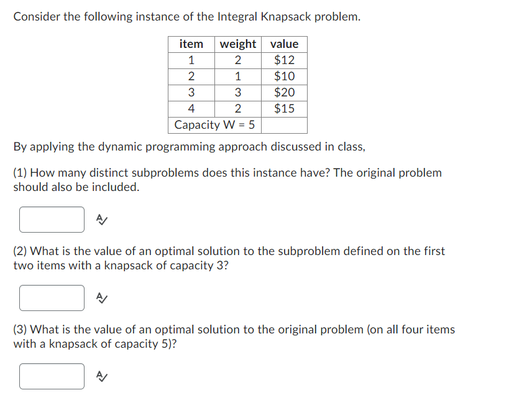
Task: Click the answer box for question 1
Action: (x=52, y=219)
